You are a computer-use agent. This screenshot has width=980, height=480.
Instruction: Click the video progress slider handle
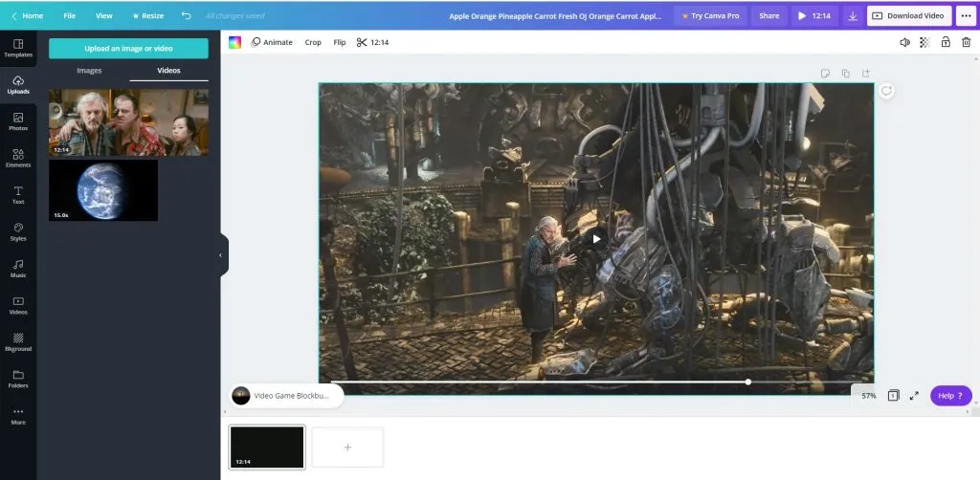(x=747, y=382)
